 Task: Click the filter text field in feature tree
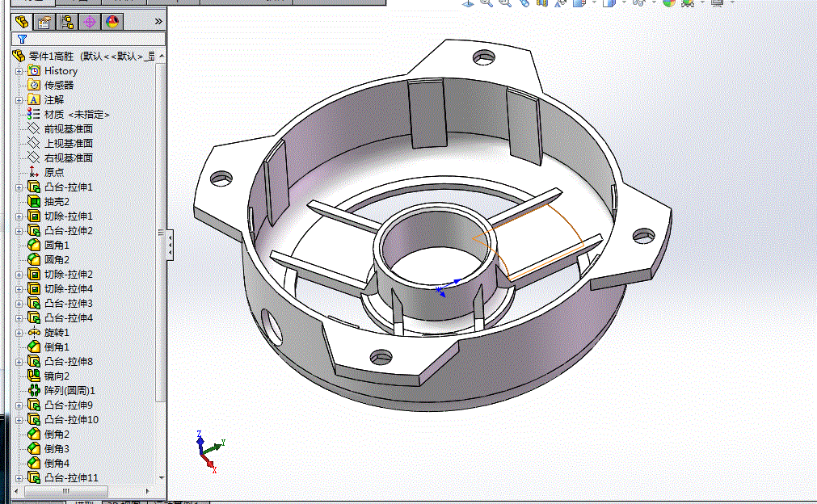point(89,39)
